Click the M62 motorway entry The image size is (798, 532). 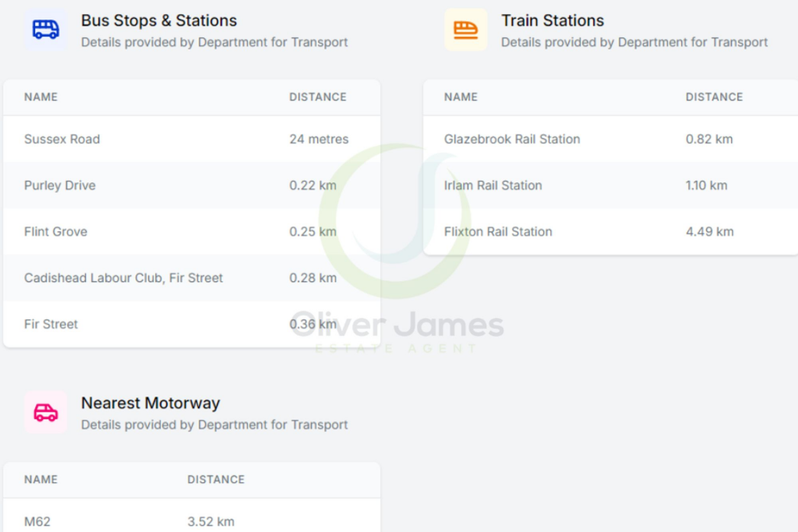click(37, 521)
